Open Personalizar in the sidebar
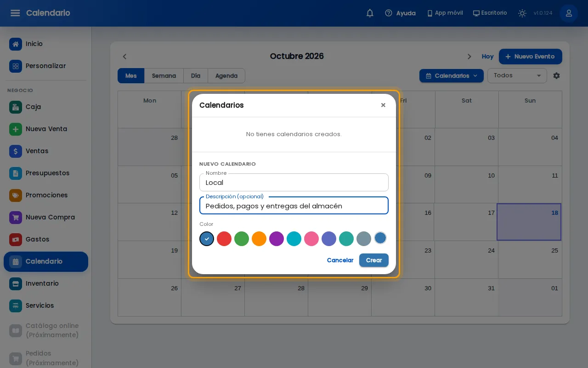 (46, 66)
